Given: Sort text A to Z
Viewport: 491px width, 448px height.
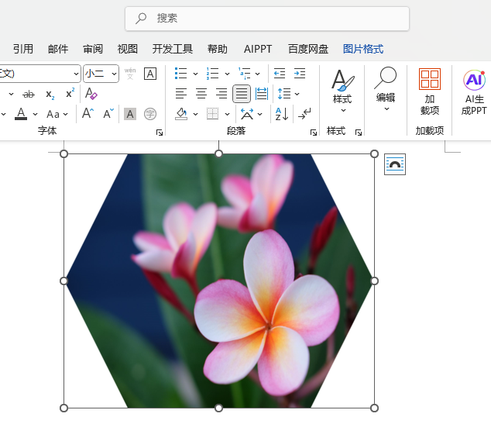Looking at the screenshot, I should pyautogui.click(x=281, y=114).
